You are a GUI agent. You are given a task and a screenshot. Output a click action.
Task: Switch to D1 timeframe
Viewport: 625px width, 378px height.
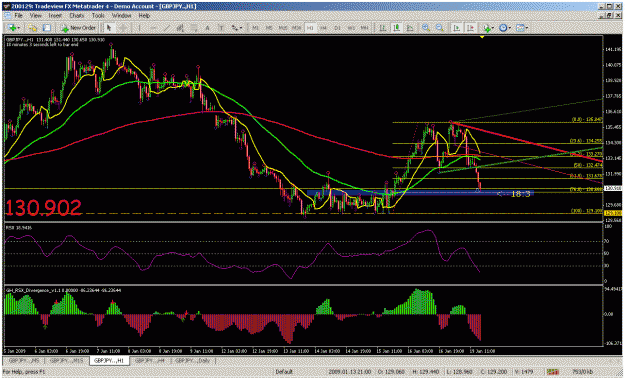(x=337, y=28)
